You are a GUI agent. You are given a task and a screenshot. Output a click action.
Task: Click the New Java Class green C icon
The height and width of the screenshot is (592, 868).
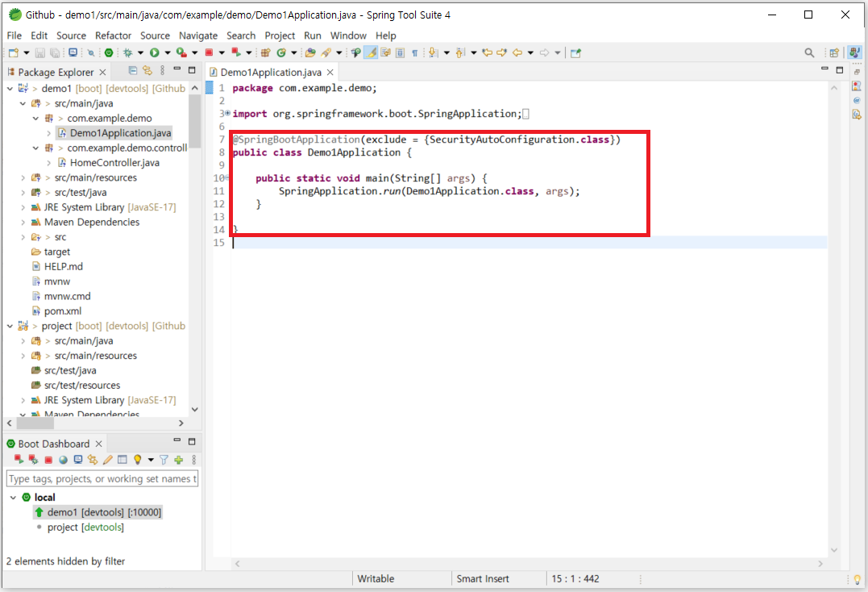281,52
